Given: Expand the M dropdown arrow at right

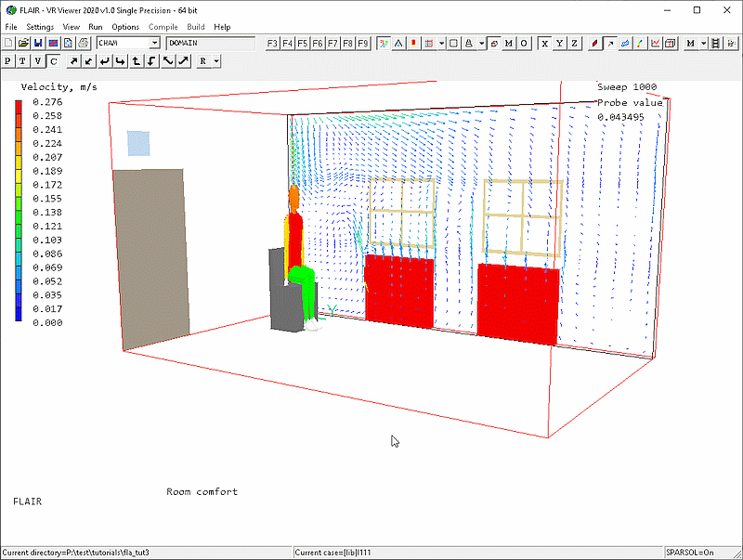Looking at the screenshot, I should [704, 43].
